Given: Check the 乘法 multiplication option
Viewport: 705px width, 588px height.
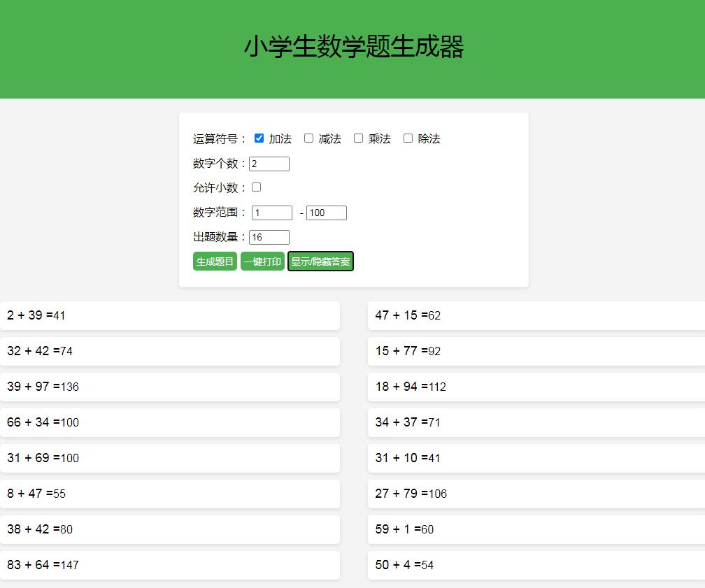Looking at the screenshot, I should click(358, 138).
